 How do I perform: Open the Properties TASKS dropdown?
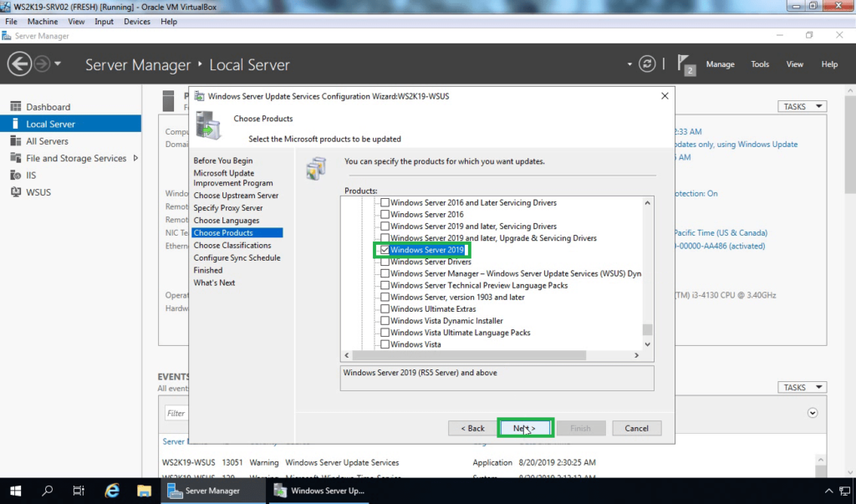tap(802, 106)
